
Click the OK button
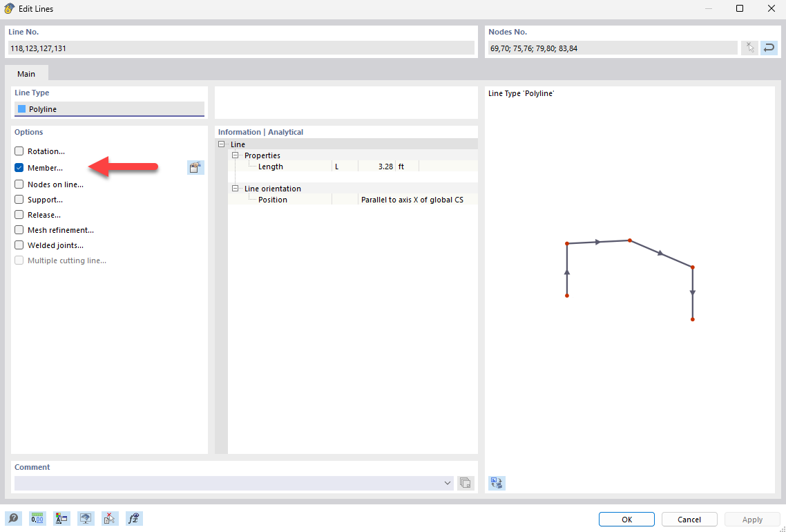pos(626,519)
